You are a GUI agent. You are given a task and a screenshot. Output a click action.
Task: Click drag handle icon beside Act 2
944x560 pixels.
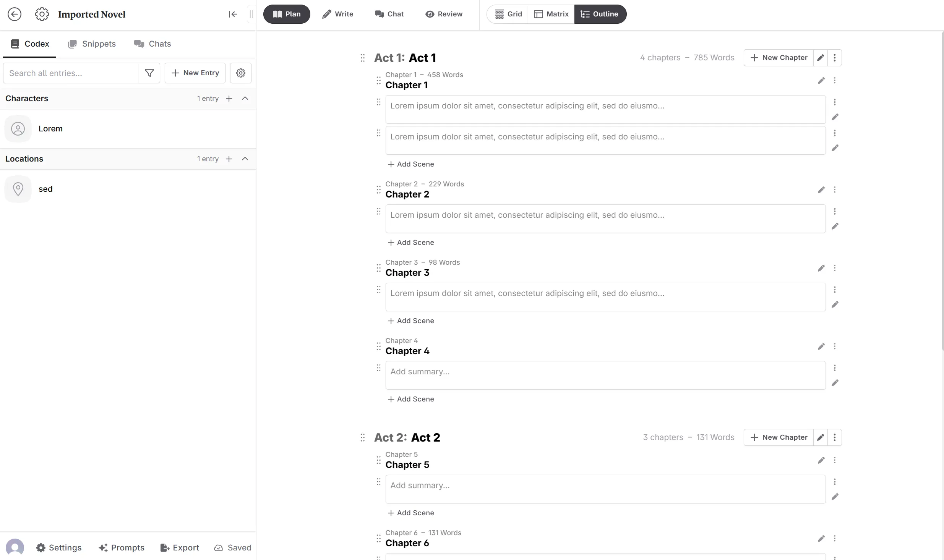tap(362, 437)
